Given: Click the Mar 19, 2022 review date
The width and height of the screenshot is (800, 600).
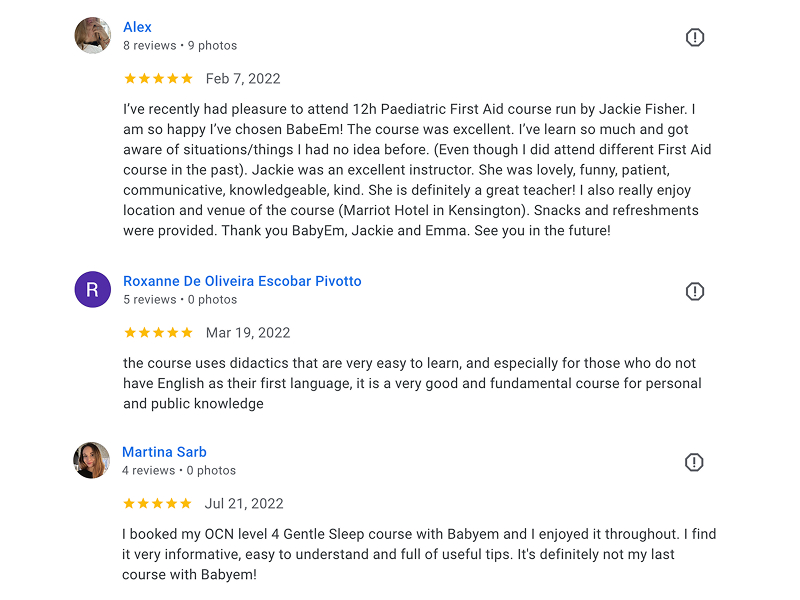Looking at the screenshot, I should coord(248,333).
